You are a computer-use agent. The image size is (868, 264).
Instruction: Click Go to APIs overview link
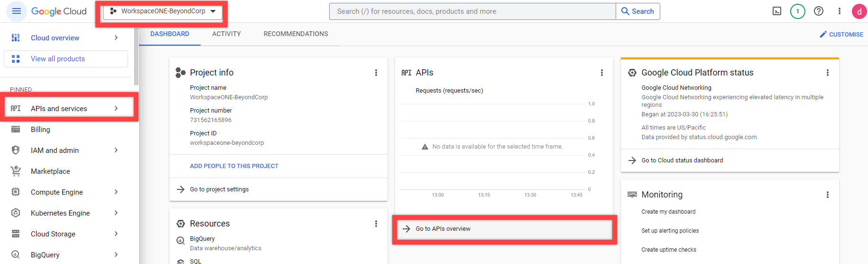[x=443, y=229]
